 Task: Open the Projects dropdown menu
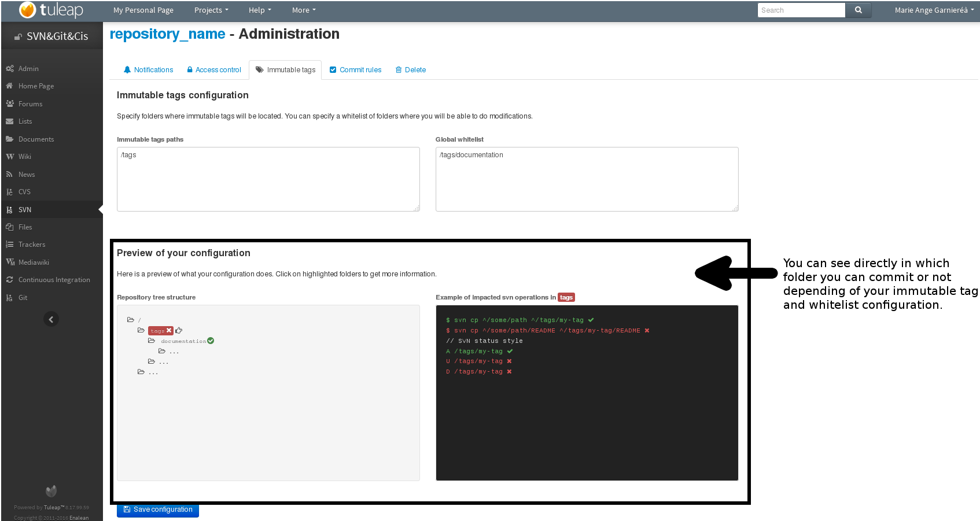[211, 10]
